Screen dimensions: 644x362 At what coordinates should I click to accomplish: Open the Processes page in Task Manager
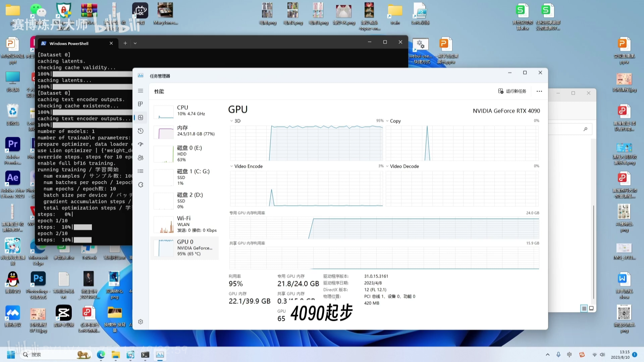coord(141,104)
